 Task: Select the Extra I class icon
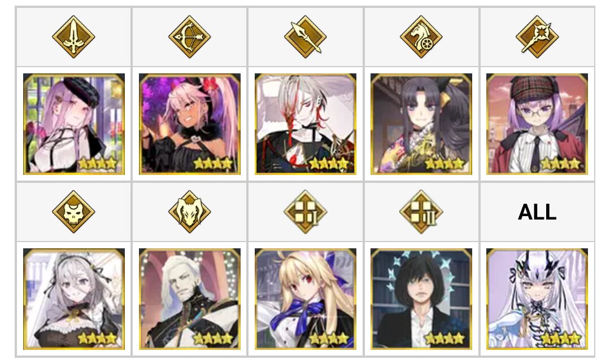[x=306, y=212]
